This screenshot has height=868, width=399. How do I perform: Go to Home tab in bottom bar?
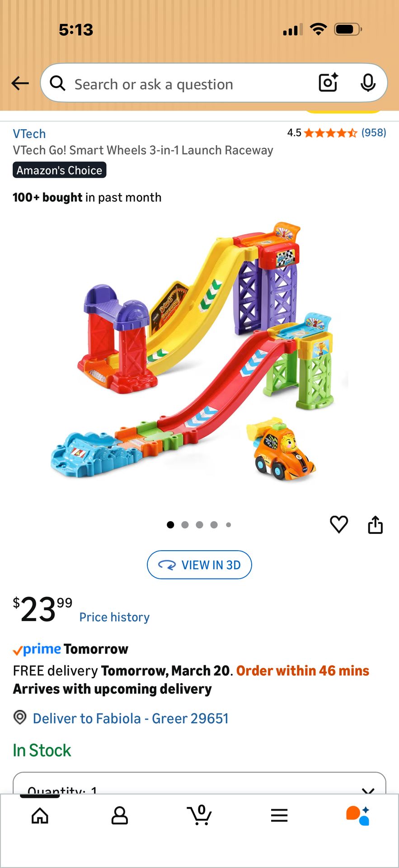[x=40, y=816]
